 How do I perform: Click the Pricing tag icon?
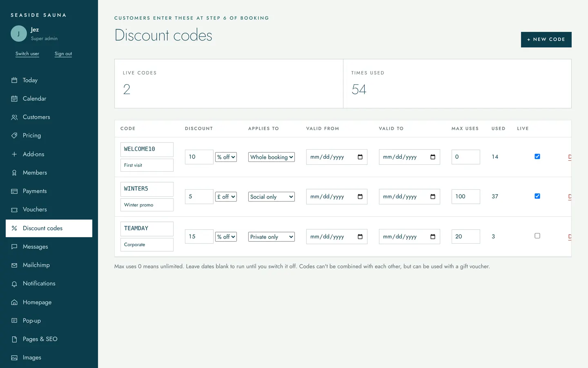click(14, 135)
